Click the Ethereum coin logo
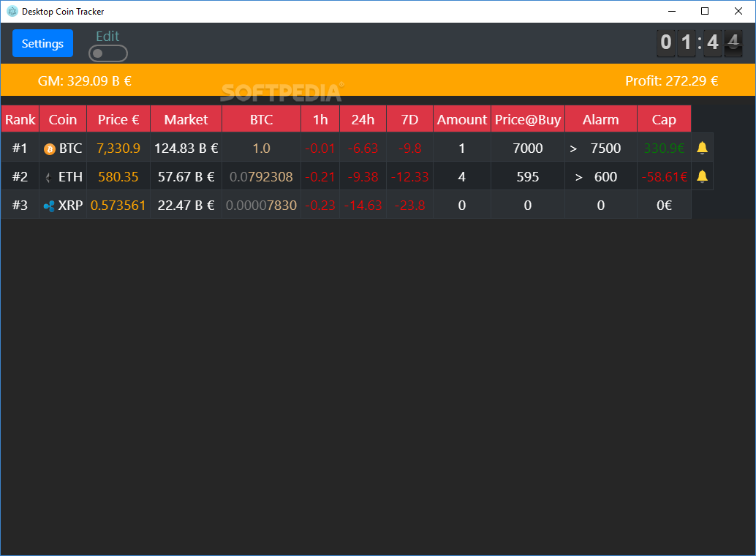This screenshot has height=556, width=756. 49,178
